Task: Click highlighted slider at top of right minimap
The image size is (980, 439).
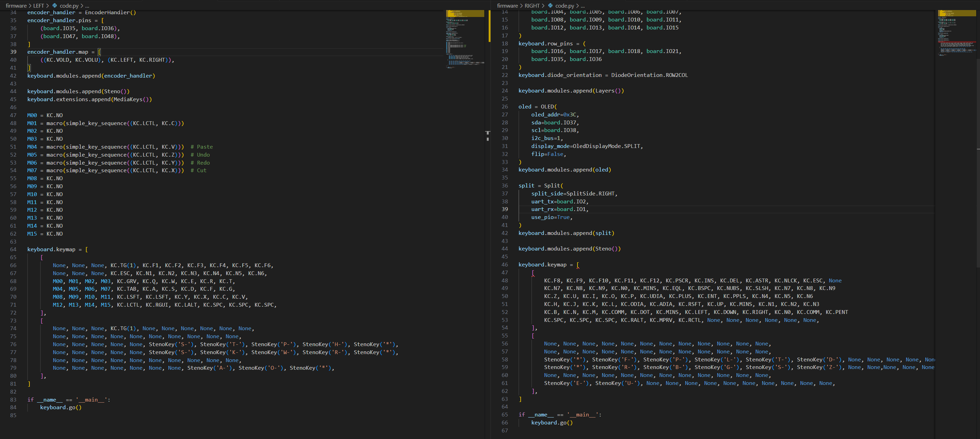Action: (x=956, y=14)
